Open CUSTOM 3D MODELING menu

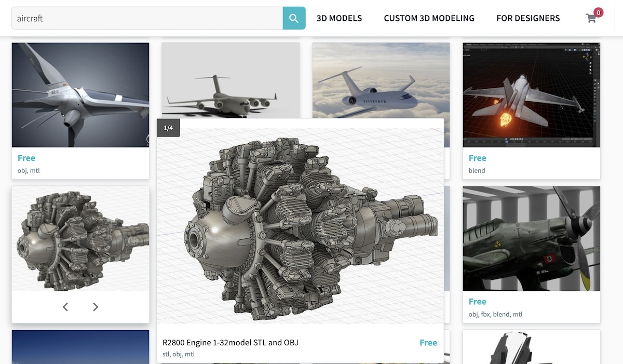pos(429,18)
